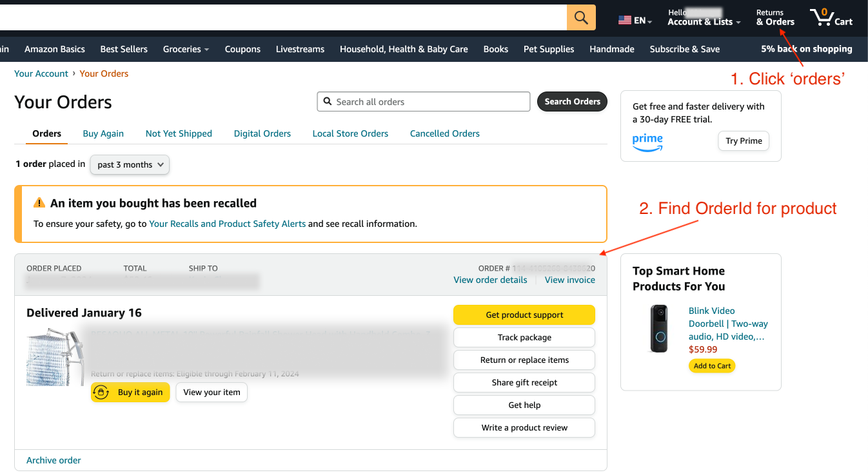Open the Blink Video Doorbell image

pyautogui.click(x=659, y=329)
